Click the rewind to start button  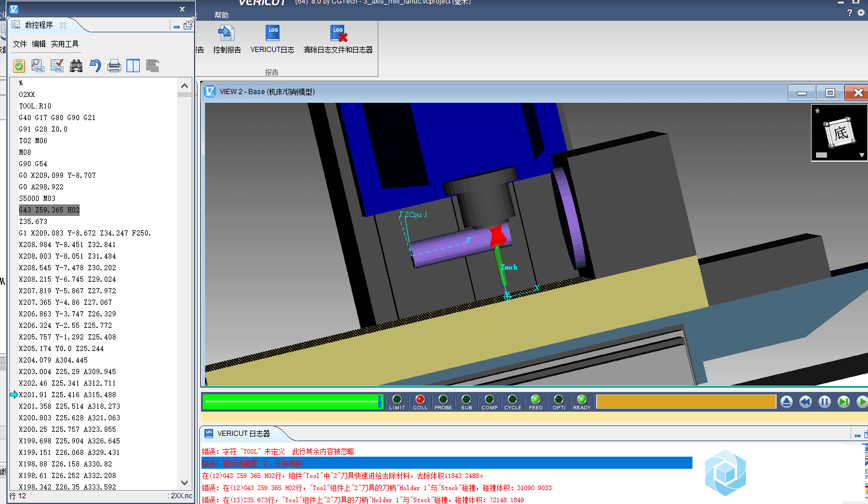point(806,402)
